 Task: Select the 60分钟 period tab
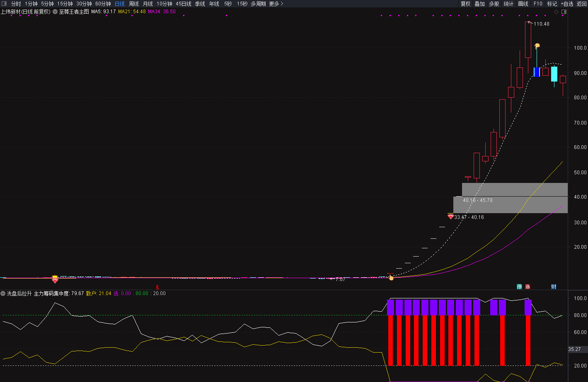click(103, 4)
